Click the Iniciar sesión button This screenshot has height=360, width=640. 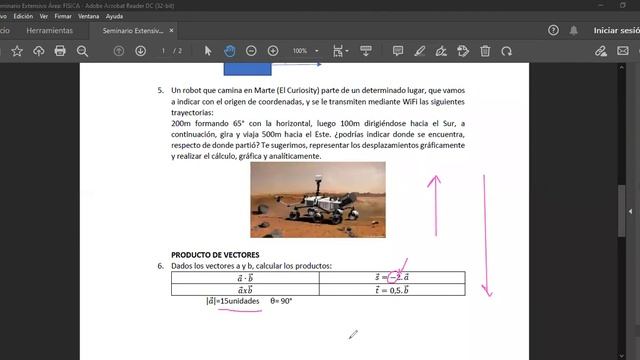(617, 31)
